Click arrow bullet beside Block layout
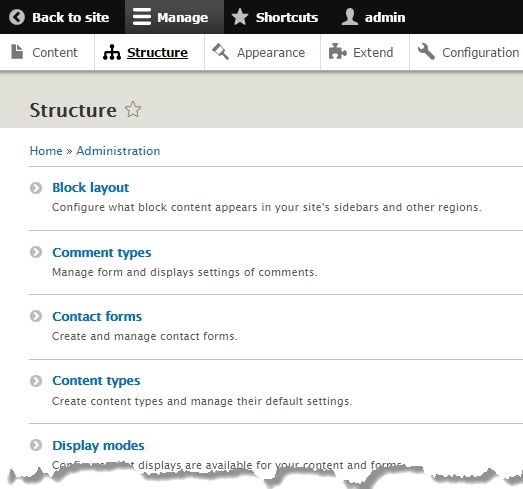Screen dimensions: 523x489 coord(36,188)
